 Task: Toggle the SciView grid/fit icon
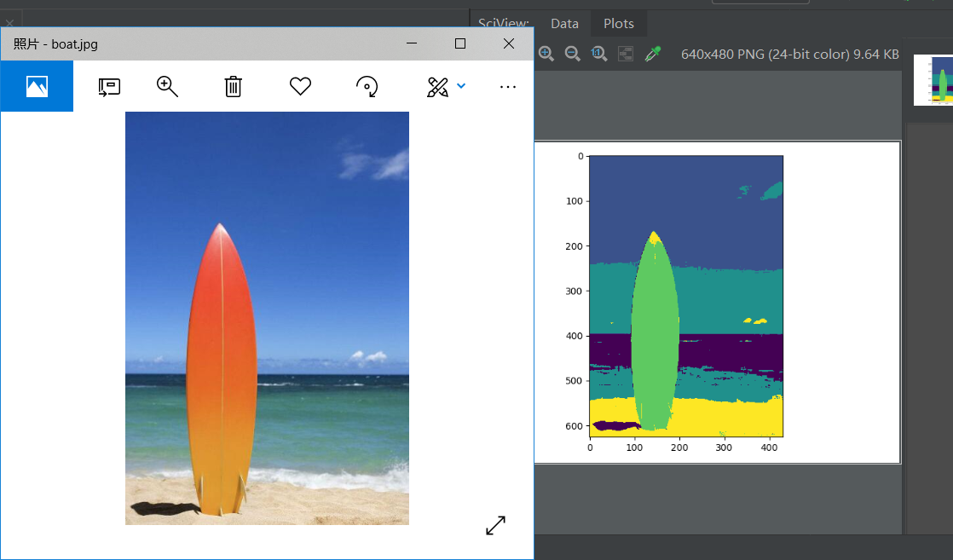click(x=626, y=54)
